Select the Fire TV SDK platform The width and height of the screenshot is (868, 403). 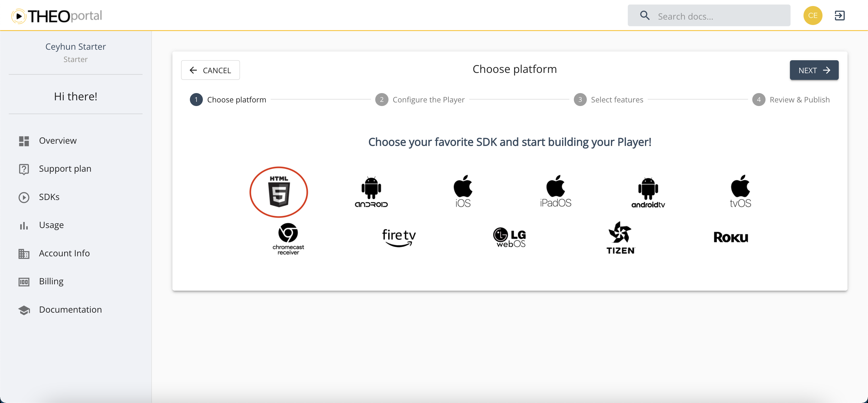coord(399,237)
